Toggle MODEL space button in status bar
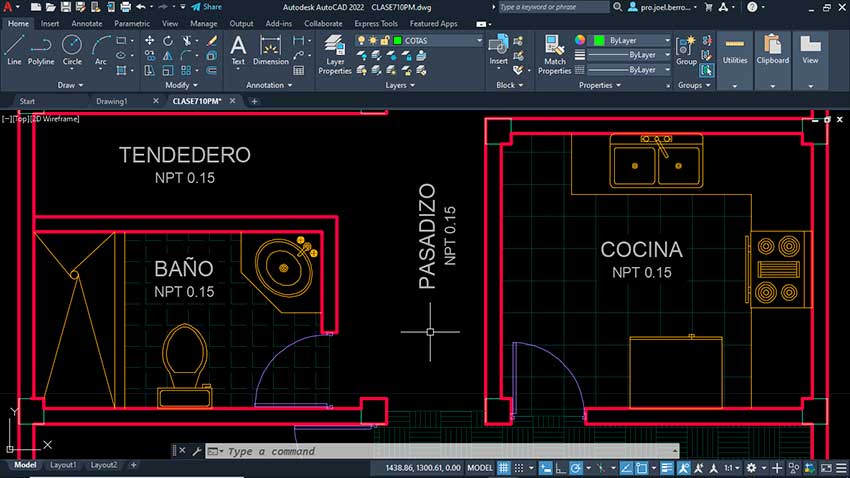The image size is (850, 478). pyautogui.click(x=480, y=467)
